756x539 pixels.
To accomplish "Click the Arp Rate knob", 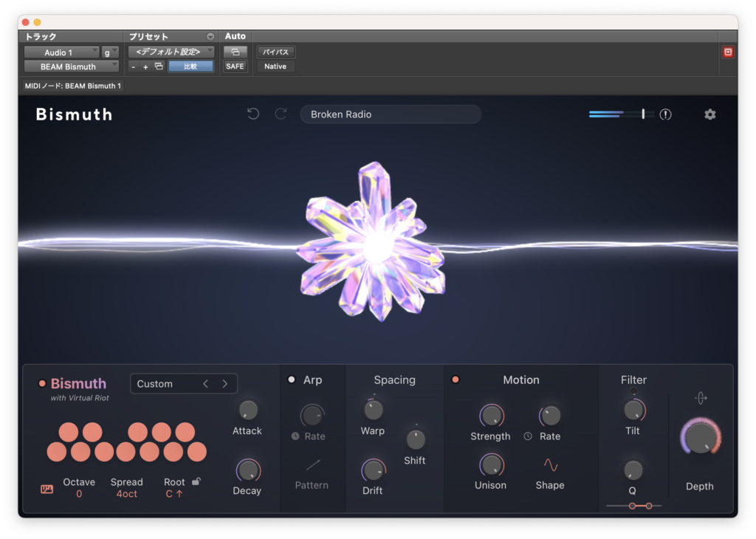I will pos(312,415).
